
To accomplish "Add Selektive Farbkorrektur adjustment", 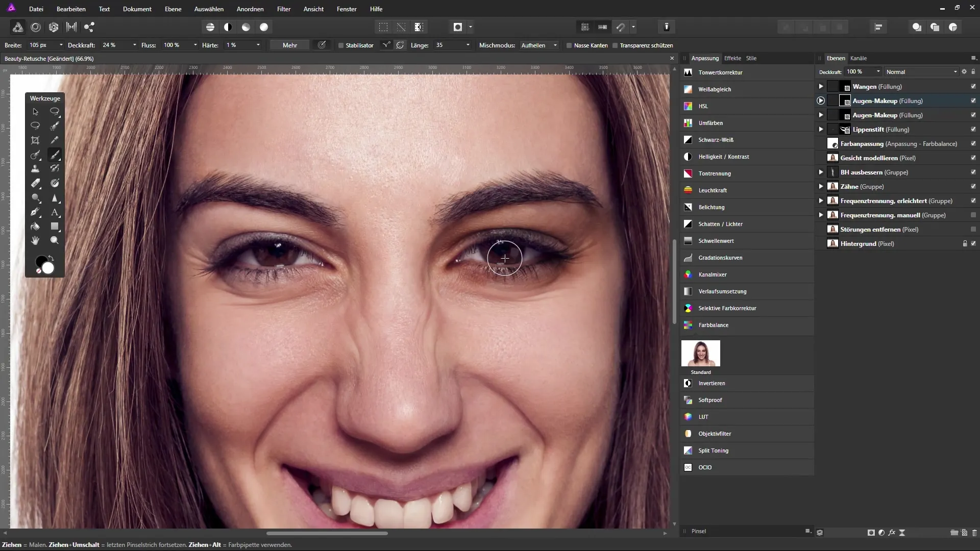I will [x=747, y=308].
